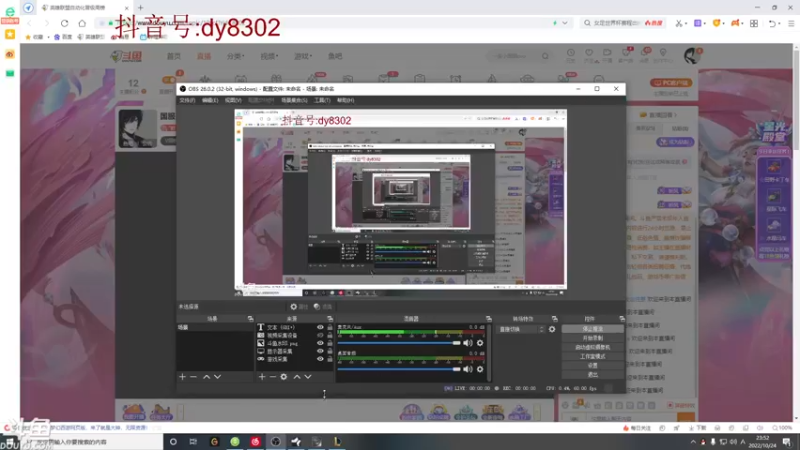Toggle visibility of the Text (GDI+) source

tap(320, 327)
